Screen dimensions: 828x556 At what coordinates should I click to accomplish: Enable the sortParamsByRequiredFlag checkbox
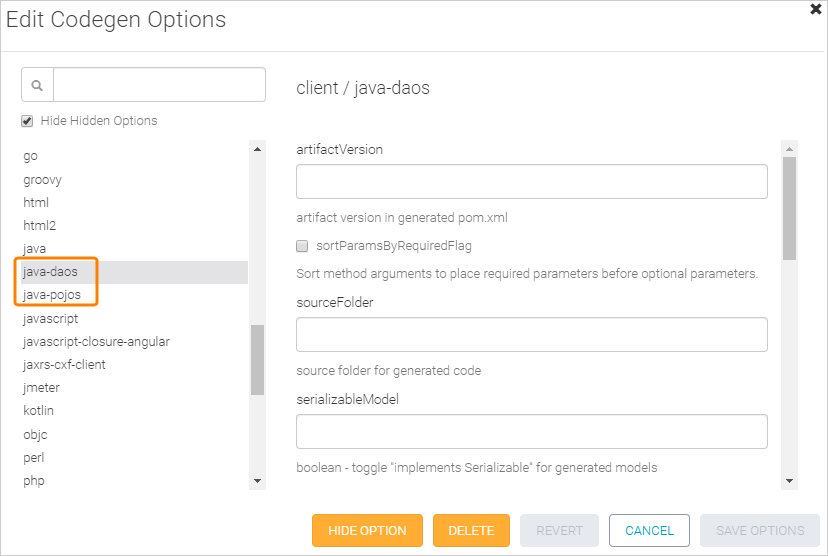pos(302,246)
